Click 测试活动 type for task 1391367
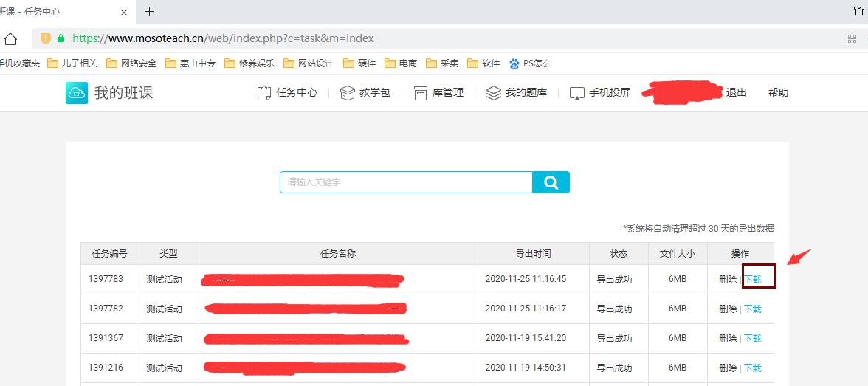Image resolution: width=868 pixels, height=386 pixels. click(164, 338)
